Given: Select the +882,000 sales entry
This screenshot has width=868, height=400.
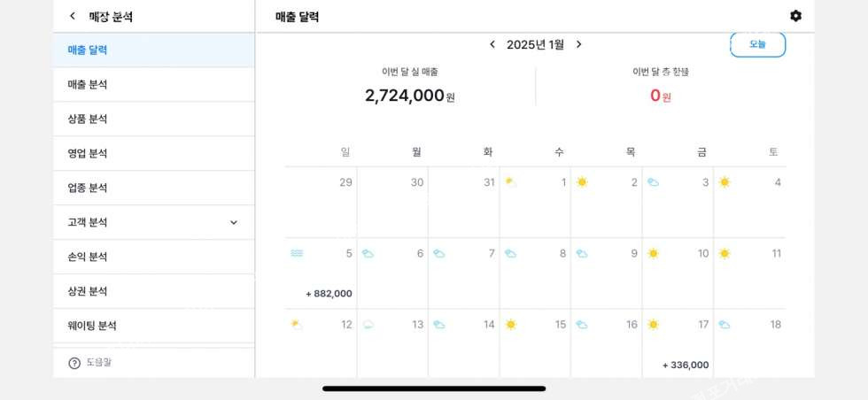Looking at the screenshot, I should click(329, 294).
